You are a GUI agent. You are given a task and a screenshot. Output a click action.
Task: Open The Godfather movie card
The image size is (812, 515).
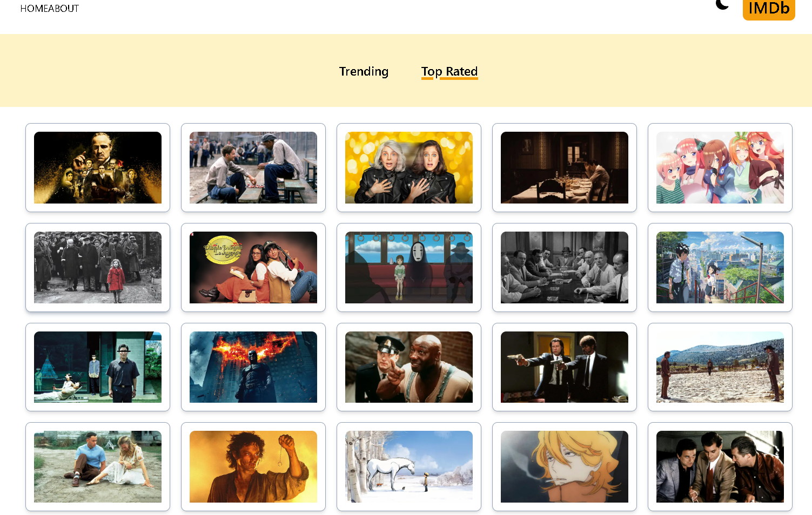[98, 167]
